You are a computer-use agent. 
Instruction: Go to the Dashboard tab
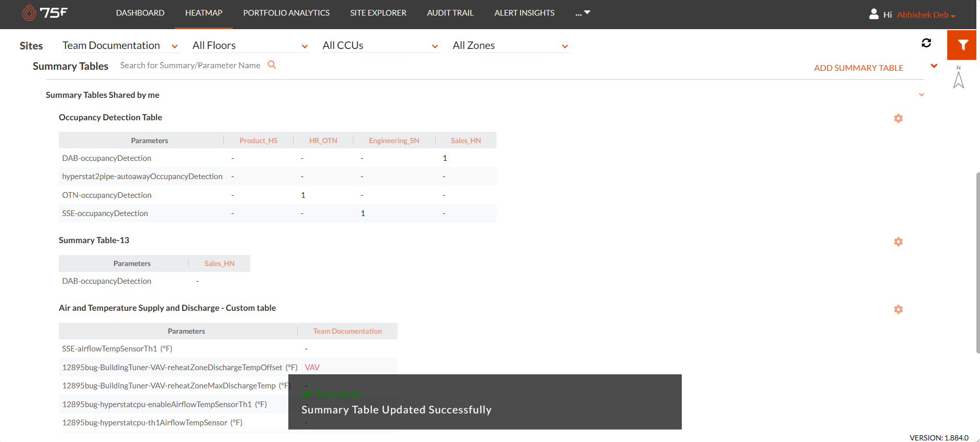point(140,13)
